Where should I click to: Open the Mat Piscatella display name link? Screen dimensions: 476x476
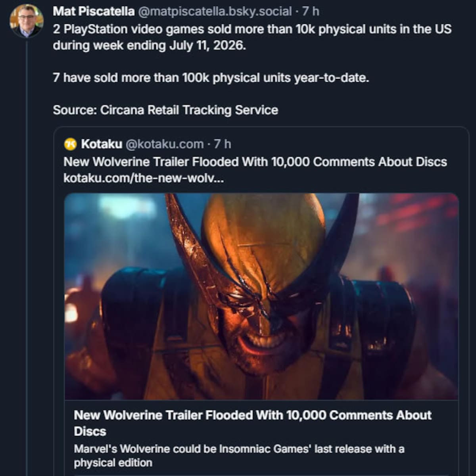click(x=94, y=12)
